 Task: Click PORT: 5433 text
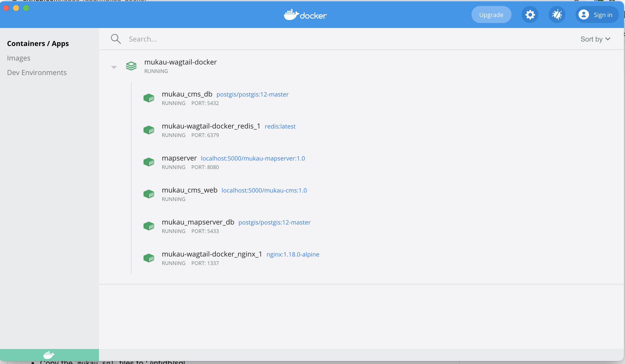click(205, 231)
